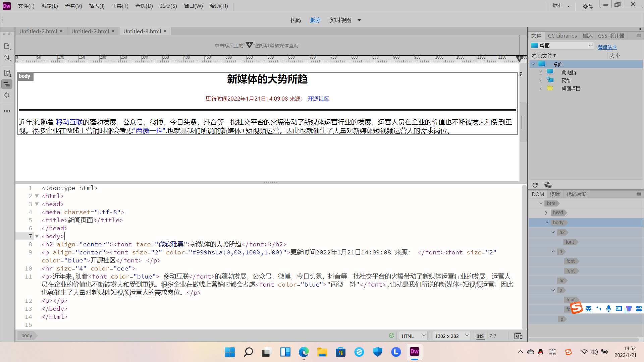
Task: Click Sogou input voice microphone icon
Action: click(608, 309)
